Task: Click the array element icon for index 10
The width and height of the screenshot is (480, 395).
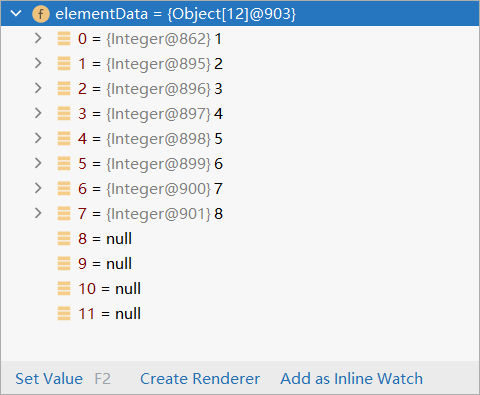Action: (64, 289)
